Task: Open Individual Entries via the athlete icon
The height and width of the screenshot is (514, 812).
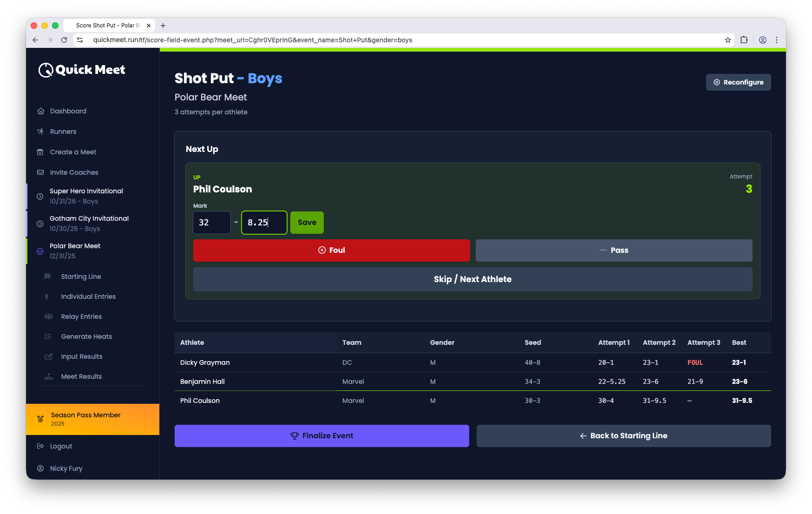Action: [x=47, y=297]
